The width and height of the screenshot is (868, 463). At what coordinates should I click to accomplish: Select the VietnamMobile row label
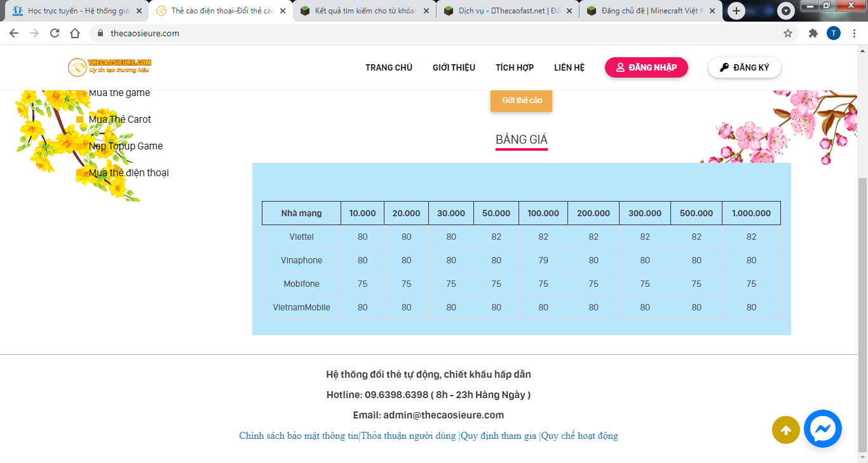301,307
